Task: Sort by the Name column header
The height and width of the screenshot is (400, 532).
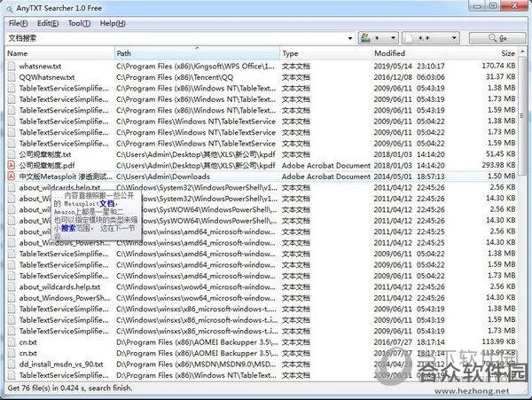Action: point(60,53)
